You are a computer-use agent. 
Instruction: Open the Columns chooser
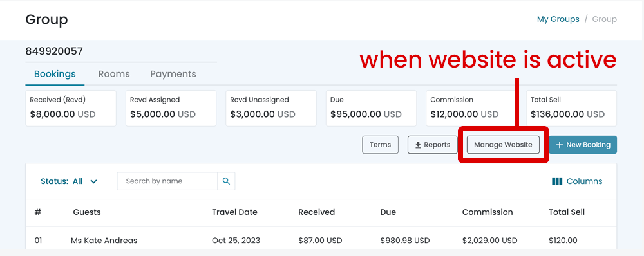[x=577, y=181]
